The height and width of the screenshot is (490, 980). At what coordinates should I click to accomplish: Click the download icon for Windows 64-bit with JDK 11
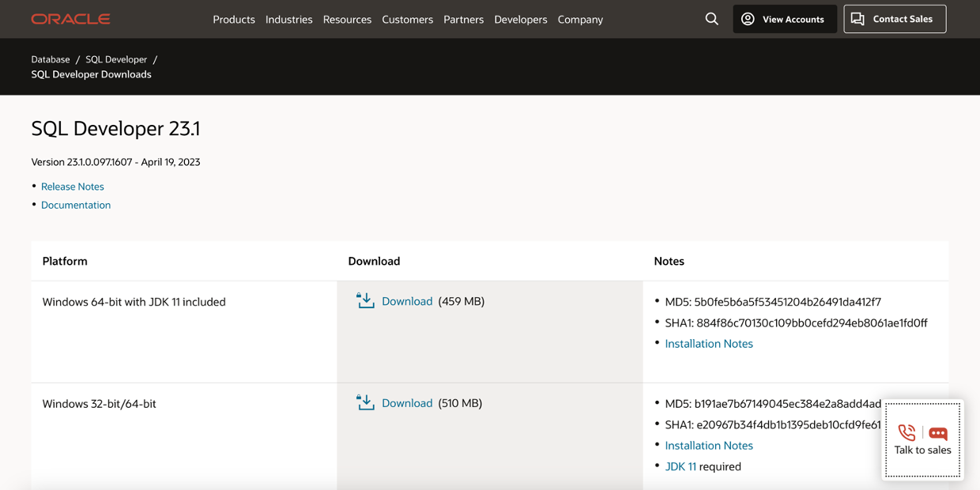click(364, 300)
